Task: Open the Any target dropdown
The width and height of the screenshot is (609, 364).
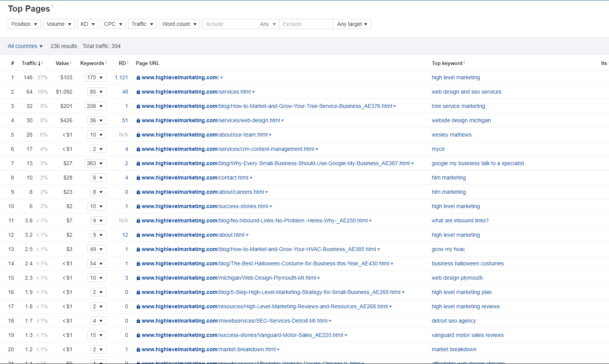Action: [352, 24]
